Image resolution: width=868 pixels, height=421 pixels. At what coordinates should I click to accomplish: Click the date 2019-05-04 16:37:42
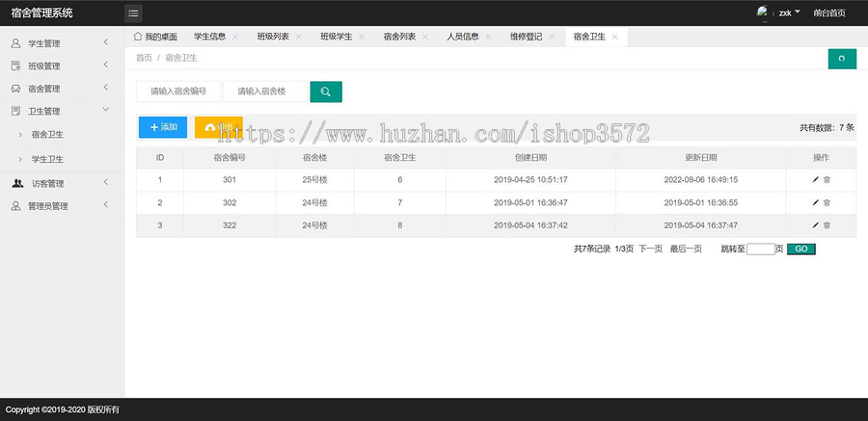coord(530,225)
